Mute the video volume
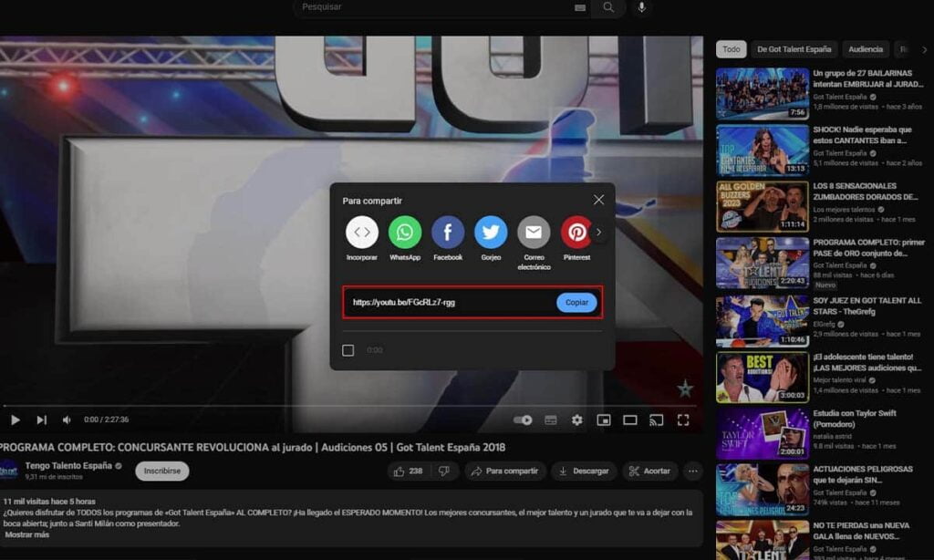934x560 pixels. pyautogui.click(x=67, y=420)
